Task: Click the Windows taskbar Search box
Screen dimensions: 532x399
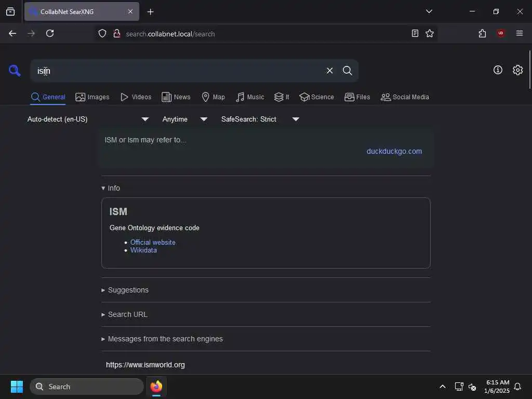Action: pyautogui.click(x=87, y=387)
